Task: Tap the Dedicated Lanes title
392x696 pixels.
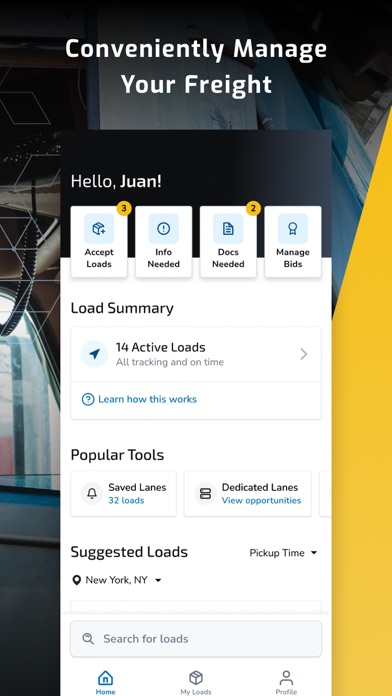Action: point(260,487)
